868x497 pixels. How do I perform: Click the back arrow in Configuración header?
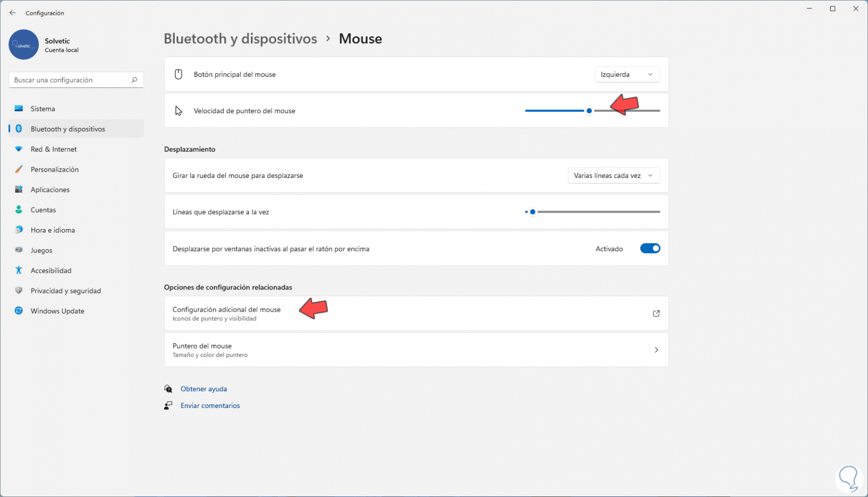[13, 13]
